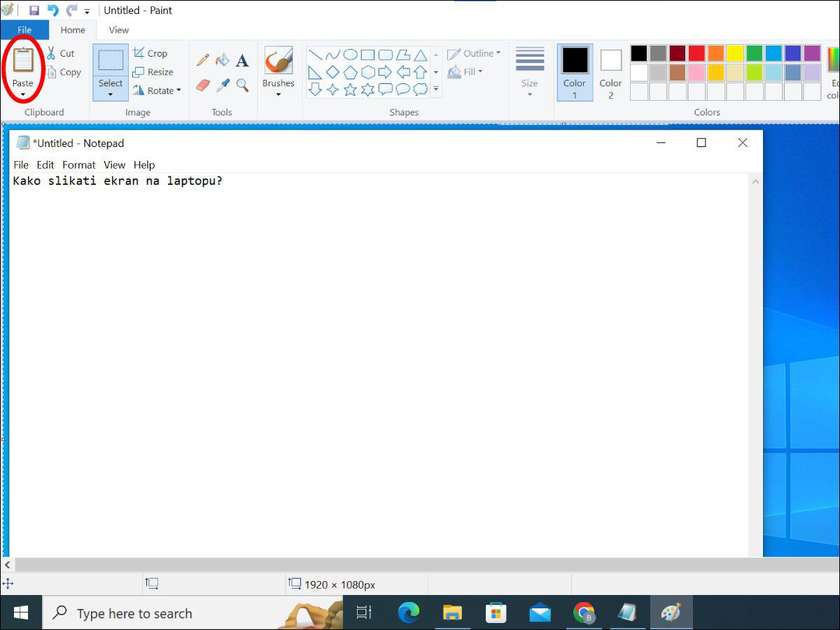Choose the Line shape
The width and height of the screenshot is (840, 630).
(x=315, y=55)
